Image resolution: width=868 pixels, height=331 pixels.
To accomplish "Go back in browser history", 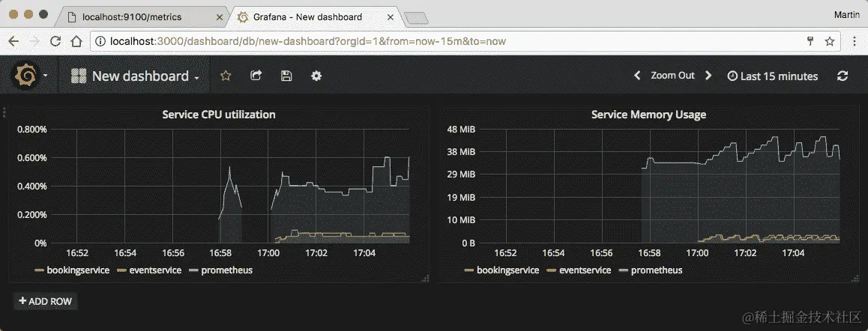I will coord(13,41).
